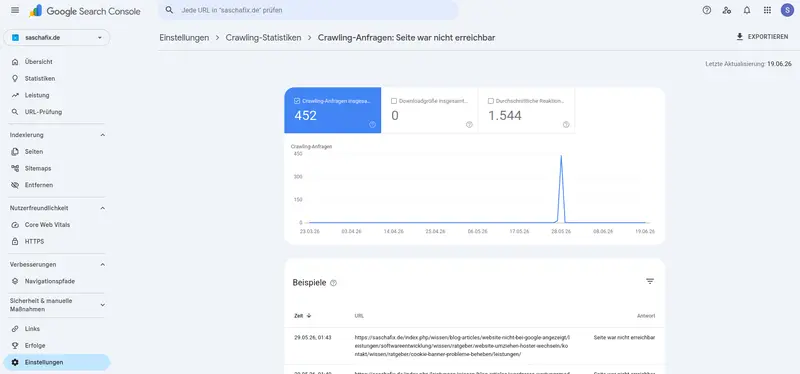Open help for Crawling-Anfragen insgesamt card
The width and height of the screenshot is (800, 374).
[x=372, y=124]
